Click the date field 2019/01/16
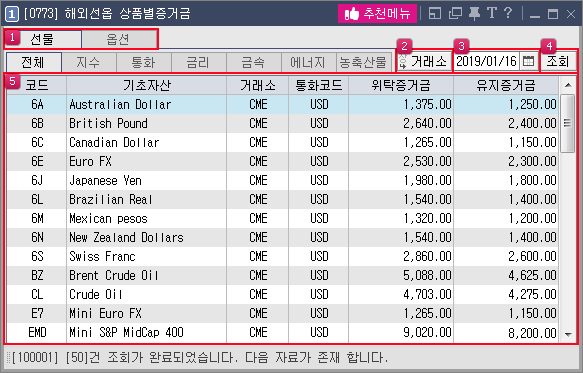The height and width of the screenshot is (373, 583). 486,61
